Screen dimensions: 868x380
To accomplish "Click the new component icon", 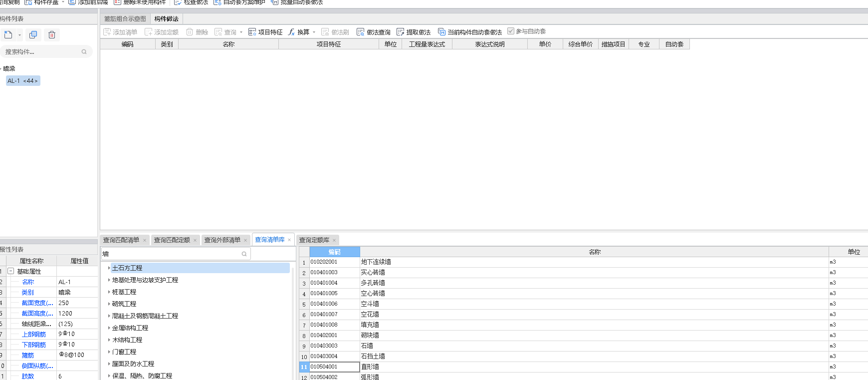I will tap(8, 35).
